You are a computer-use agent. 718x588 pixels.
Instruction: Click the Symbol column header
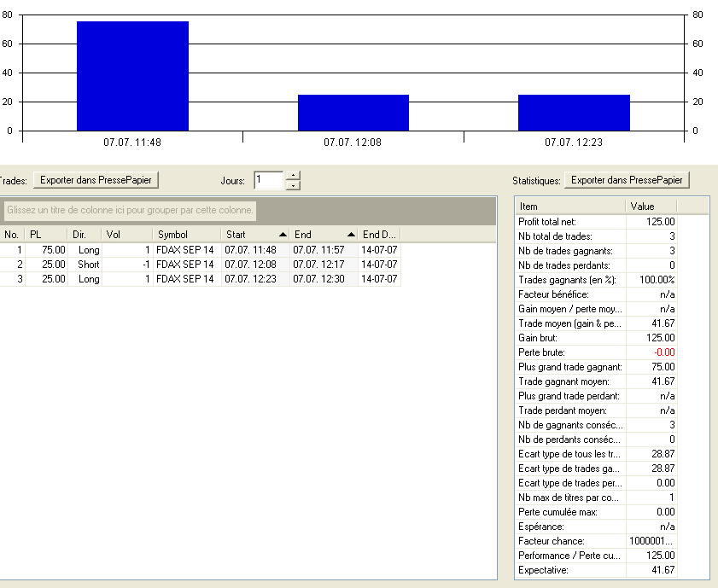(x=186, y=234)
